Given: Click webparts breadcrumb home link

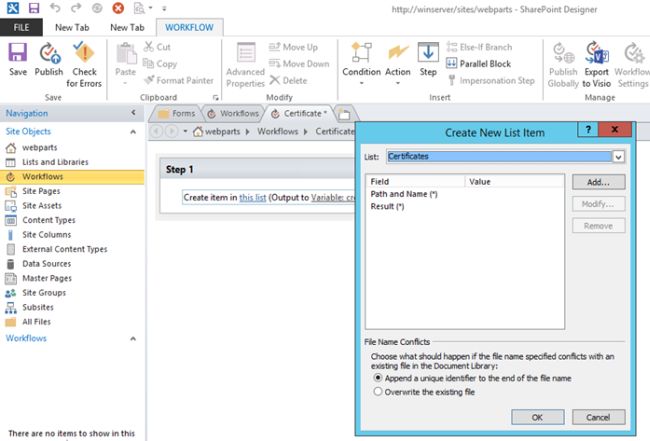Looking at the screenshot, I should point(217,132).
